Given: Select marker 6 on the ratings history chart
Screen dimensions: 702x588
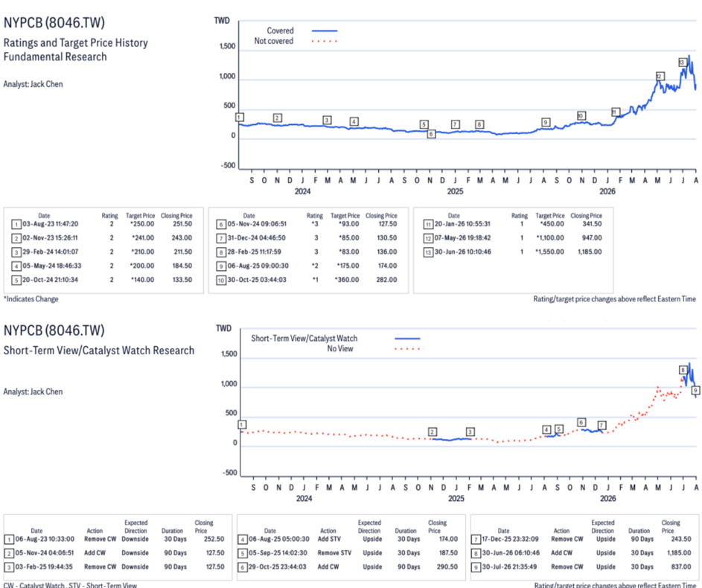Looking at the screenshot, I should (x=431, y=134).
